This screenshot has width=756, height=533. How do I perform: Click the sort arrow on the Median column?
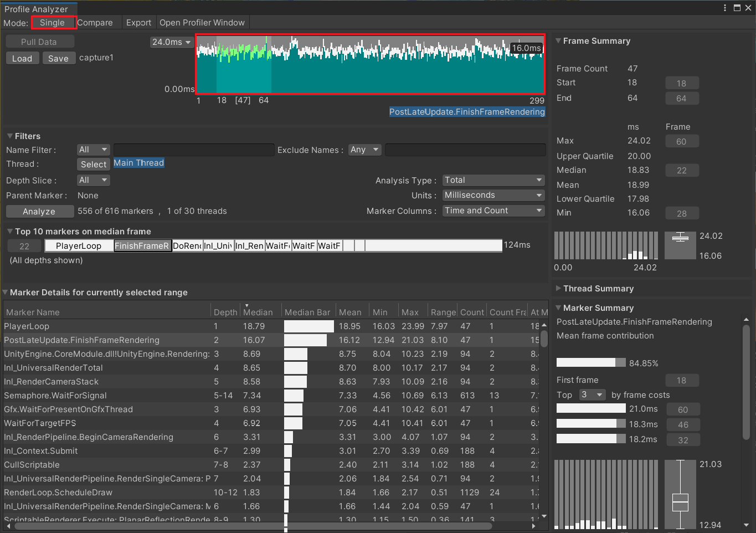click(x=246, y=305)
